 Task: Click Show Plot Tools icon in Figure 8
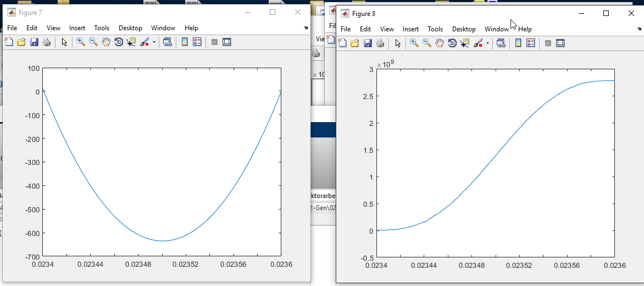560,43
